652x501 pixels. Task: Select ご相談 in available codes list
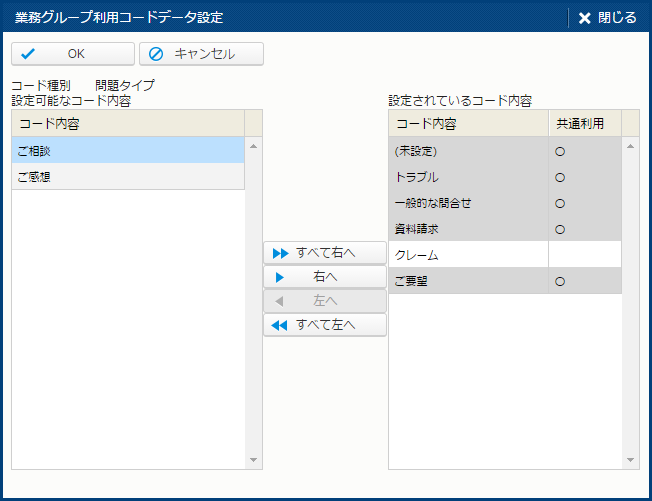pos(128,150)
